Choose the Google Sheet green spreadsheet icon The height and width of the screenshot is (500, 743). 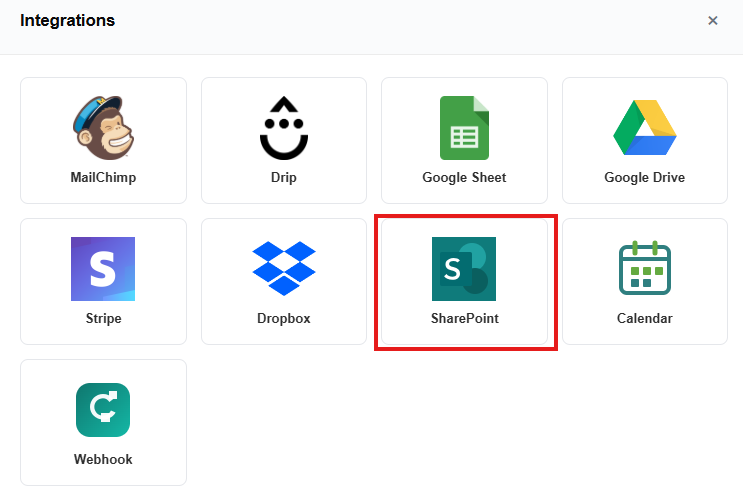464,127
